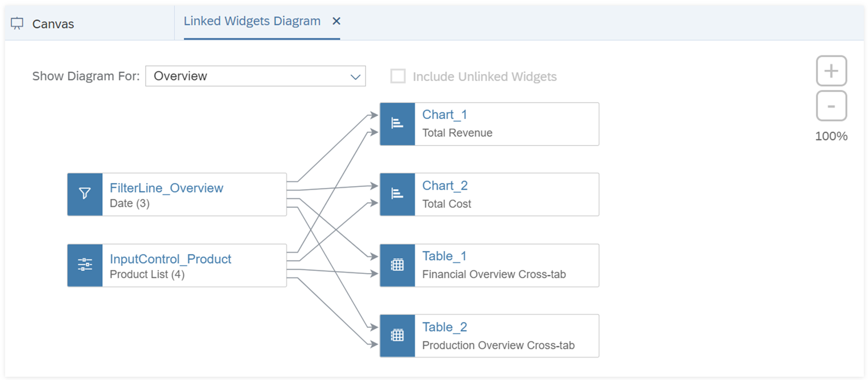Click the Chart_2 bar chart icon
The image size is (868, 380).
pyautogui.click(x=397, y=194)
